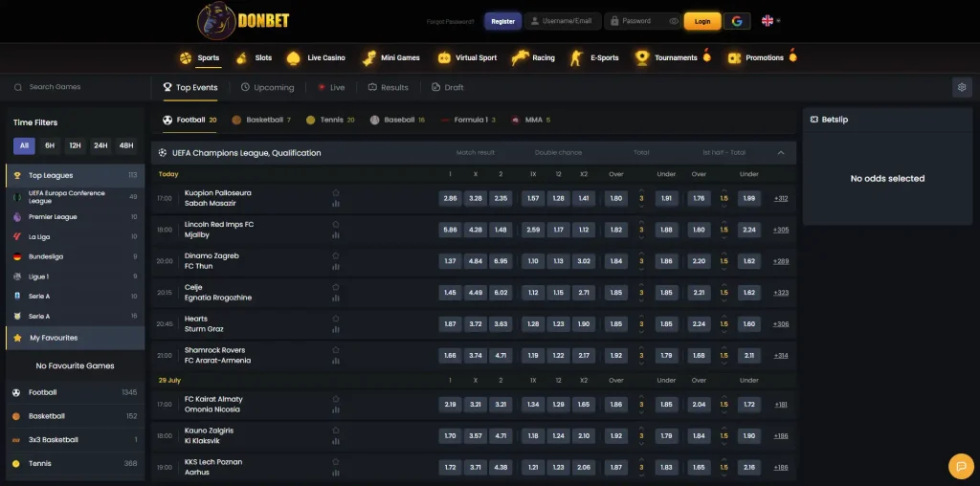
Task: Favourite the Shamrock Rovers match star
Action: pyautogui.click(x=336, y=350)
